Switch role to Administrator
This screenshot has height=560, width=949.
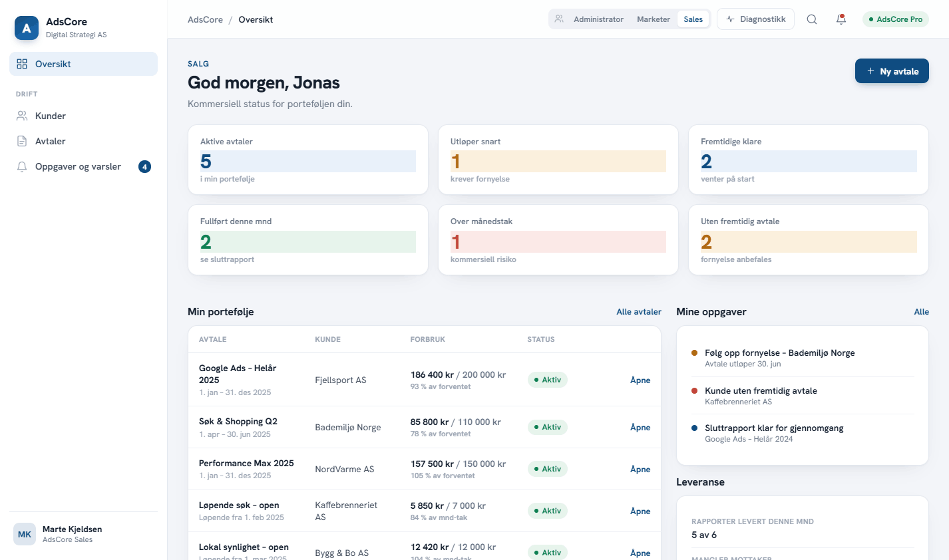click(x=598, y=19)
